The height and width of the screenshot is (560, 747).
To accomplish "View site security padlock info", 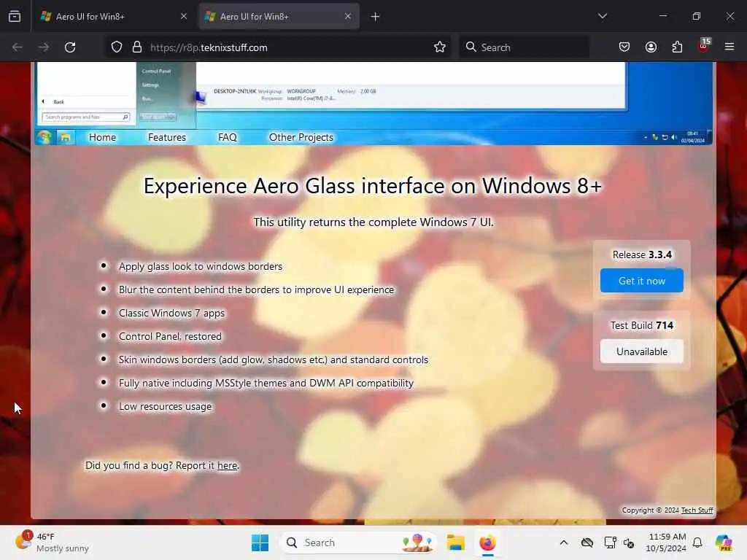I will click(137, 47).
